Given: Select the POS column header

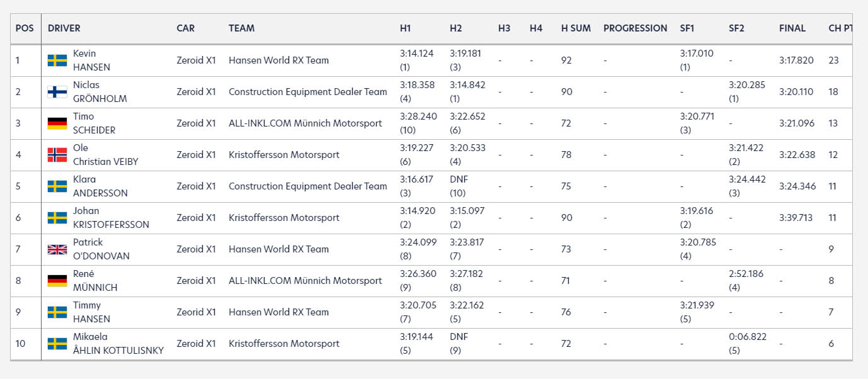Looking at the screenshot, I should point(25,28).
